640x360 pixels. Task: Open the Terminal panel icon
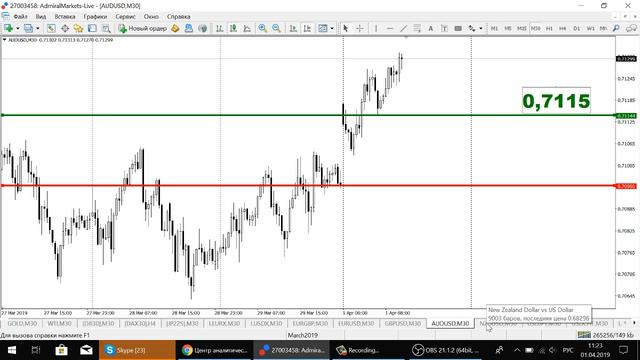(92, 28)
